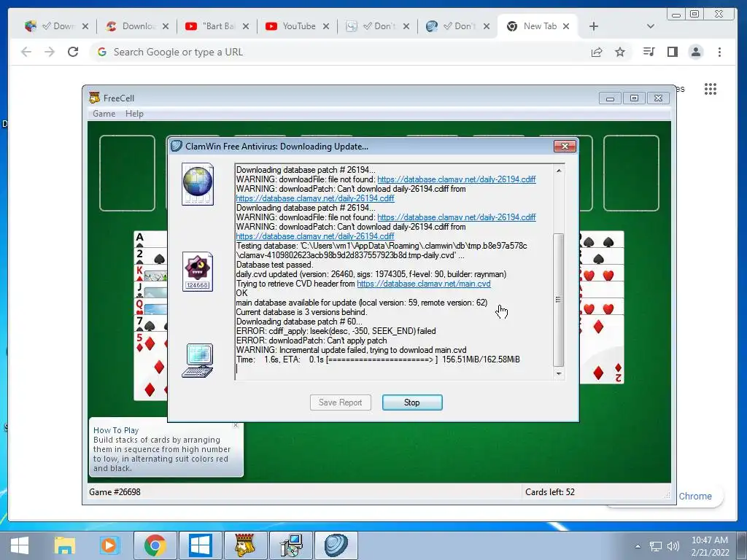This screenshot has width=747, height=560.
Task: Select the 5 of diamonds card
Action: (x=150, y=365)
